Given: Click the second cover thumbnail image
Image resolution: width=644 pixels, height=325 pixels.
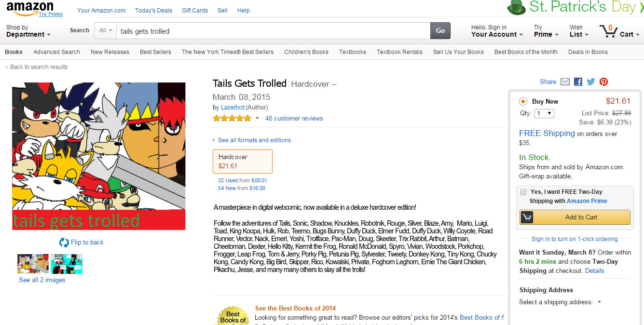Looking at the screenshot, I should (x=67, y=264).
